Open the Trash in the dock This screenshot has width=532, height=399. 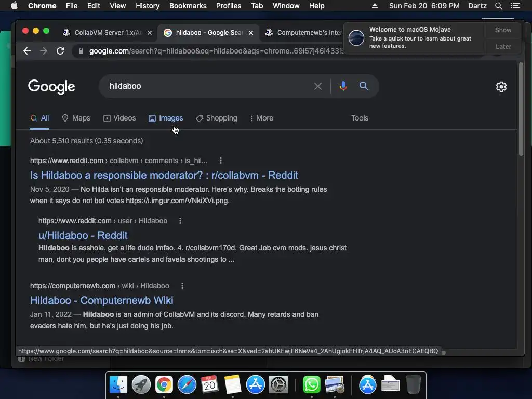pos(413,385)
